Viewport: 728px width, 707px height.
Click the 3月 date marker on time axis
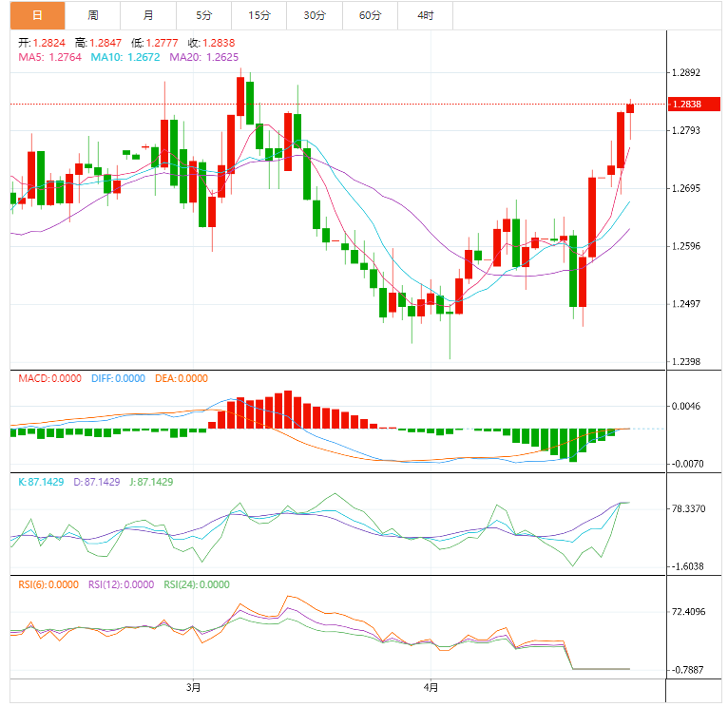[x=193, y=686]
